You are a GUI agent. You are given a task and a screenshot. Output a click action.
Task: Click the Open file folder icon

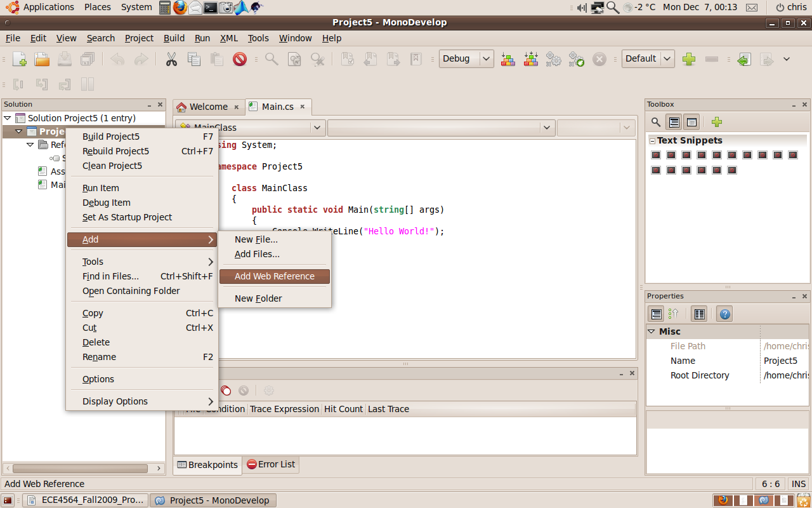pos(42,59)
